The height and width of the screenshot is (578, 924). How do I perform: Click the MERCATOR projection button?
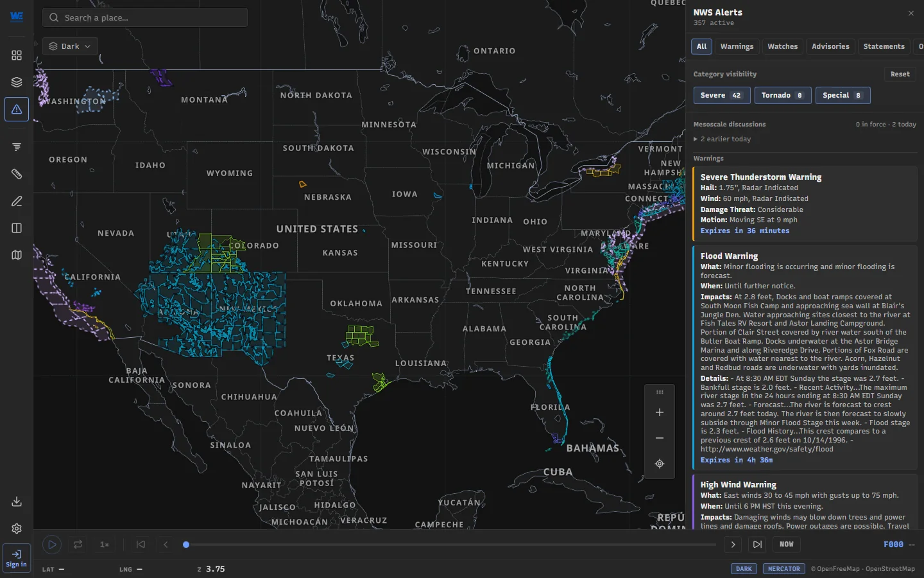784,569
